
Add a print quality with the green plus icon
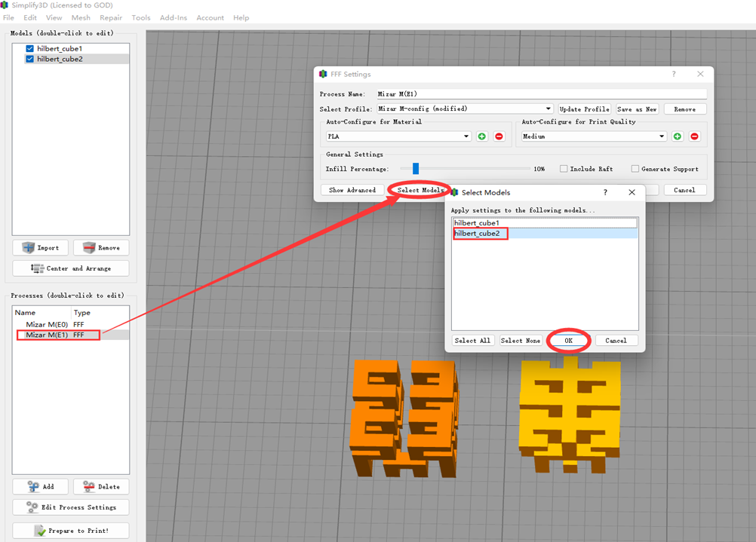coord(678,136)
